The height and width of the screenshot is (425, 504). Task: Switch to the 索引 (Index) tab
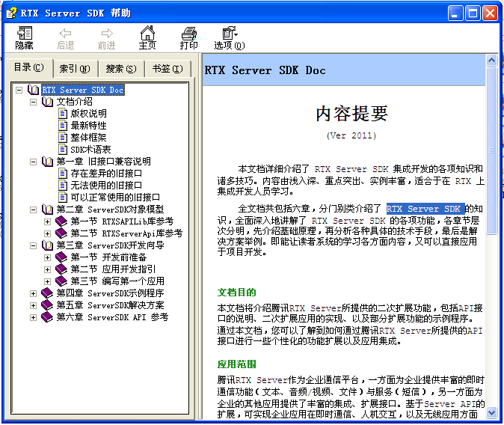(x=75, y=69)
